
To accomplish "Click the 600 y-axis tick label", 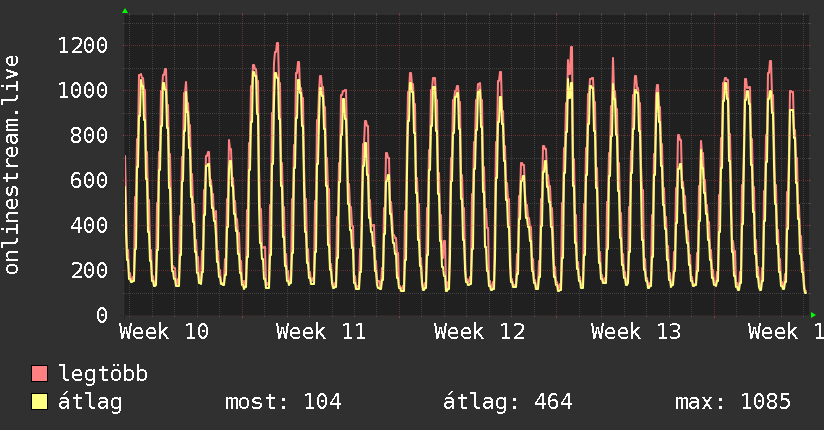I will (x=89, y=180).
